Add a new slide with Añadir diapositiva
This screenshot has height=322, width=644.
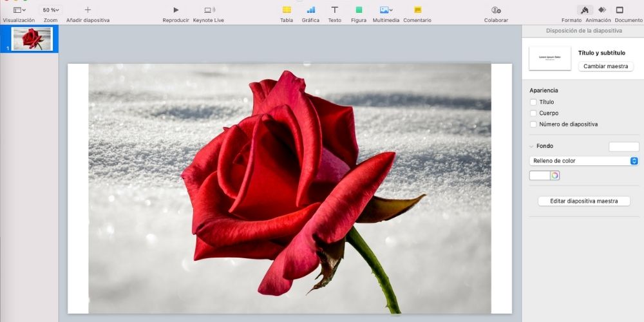[x=88, y=10]
